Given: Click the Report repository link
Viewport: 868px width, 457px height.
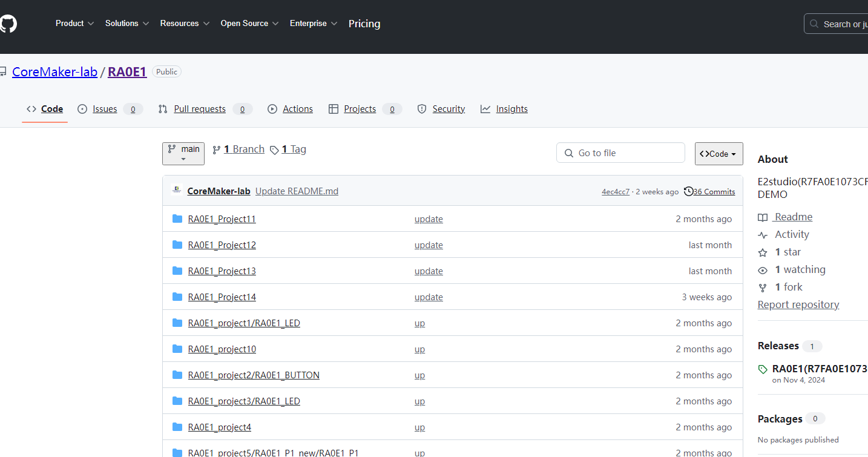Looking at the screenshot, I should [x=798, y=304].
